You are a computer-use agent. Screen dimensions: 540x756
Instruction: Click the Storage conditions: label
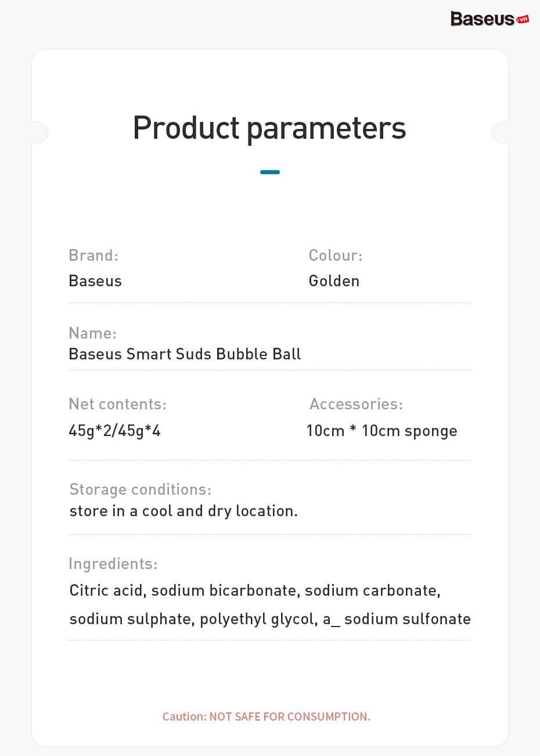pyautogui.click(x=140, y=489)
